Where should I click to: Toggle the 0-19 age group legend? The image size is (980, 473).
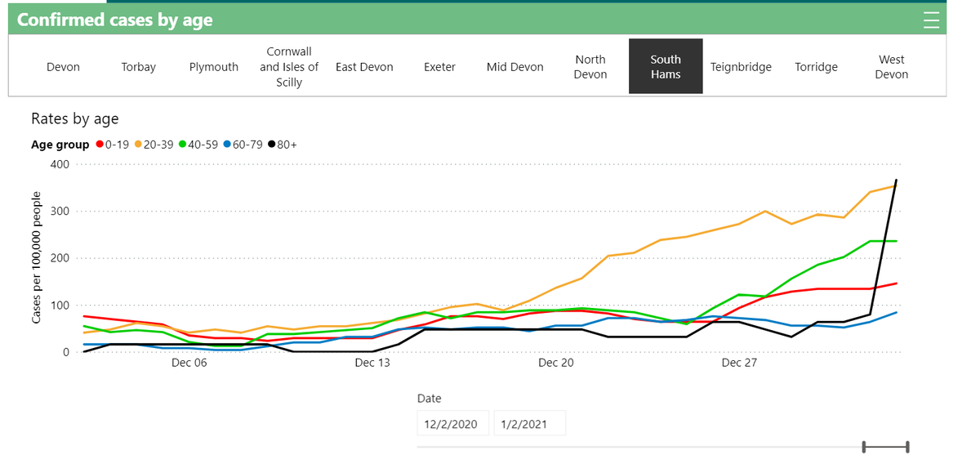(112, 145)
